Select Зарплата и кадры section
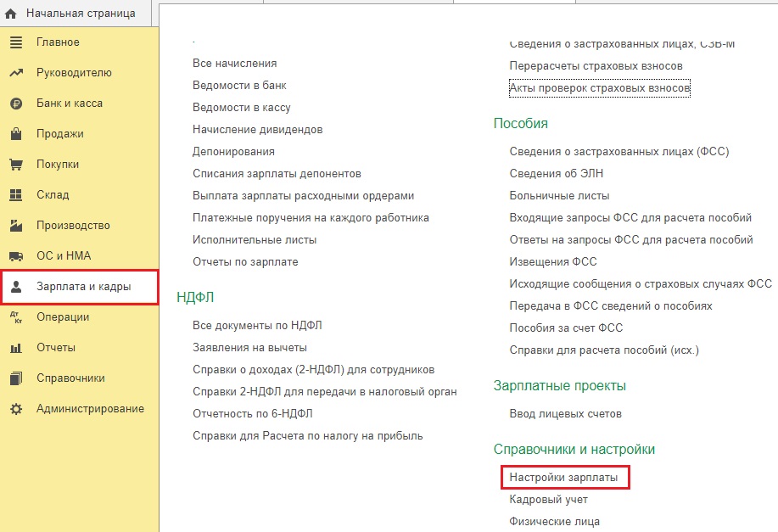This screenshot has height=532, width=778. click(80, 287)
